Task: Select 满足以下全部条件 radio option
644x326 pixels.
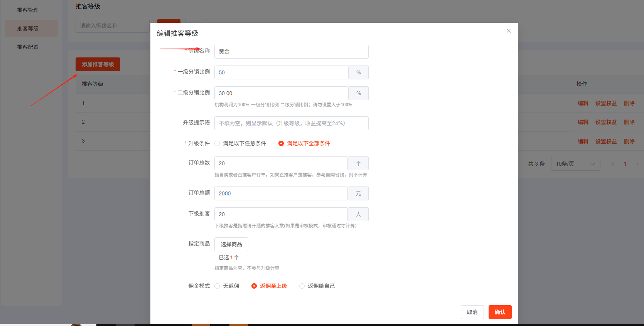Action: (x=281, y=143)
